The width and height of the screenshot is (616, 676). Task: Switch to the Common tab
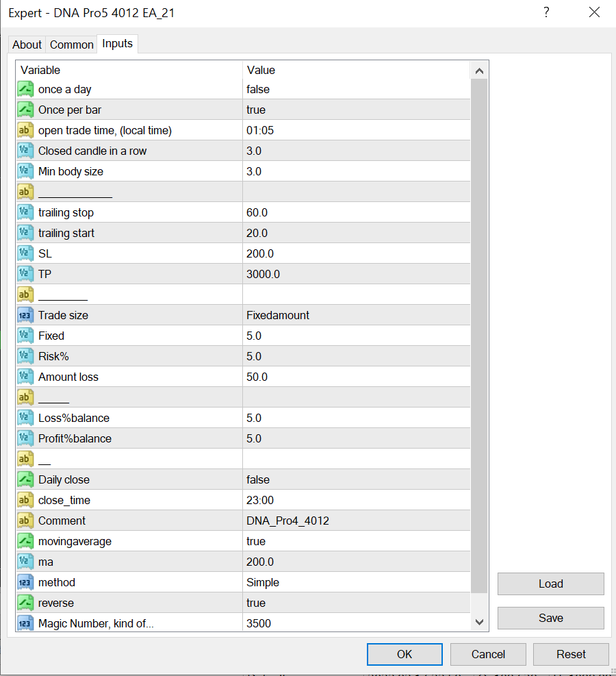pyautogui.click(x=72, y=45)
